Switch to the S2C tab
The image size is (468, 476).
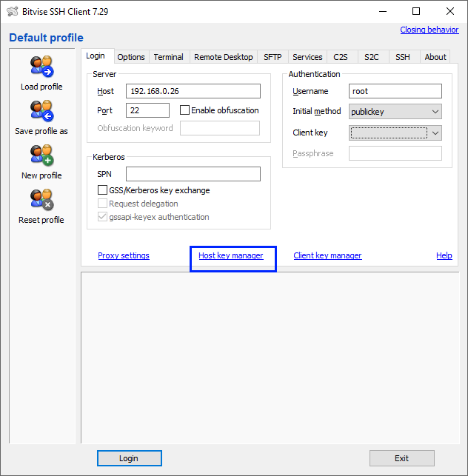372,57
